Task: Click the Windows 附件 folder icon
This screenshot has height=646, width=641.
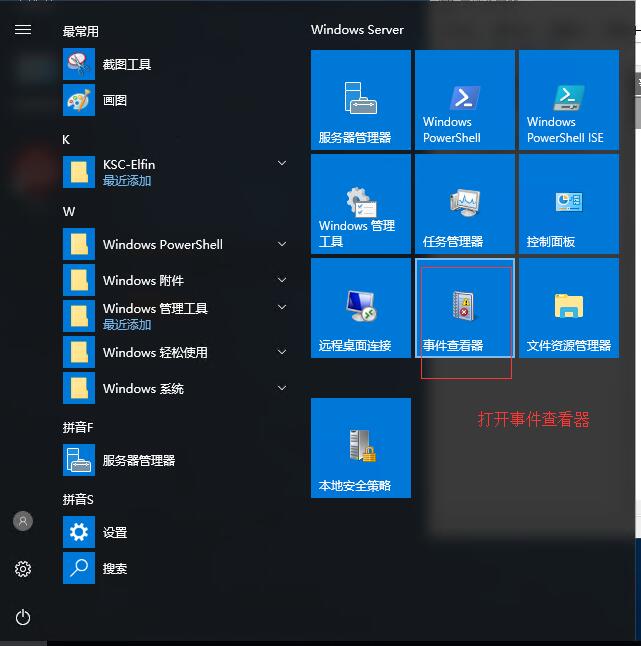Action: [x=79, y=280]
